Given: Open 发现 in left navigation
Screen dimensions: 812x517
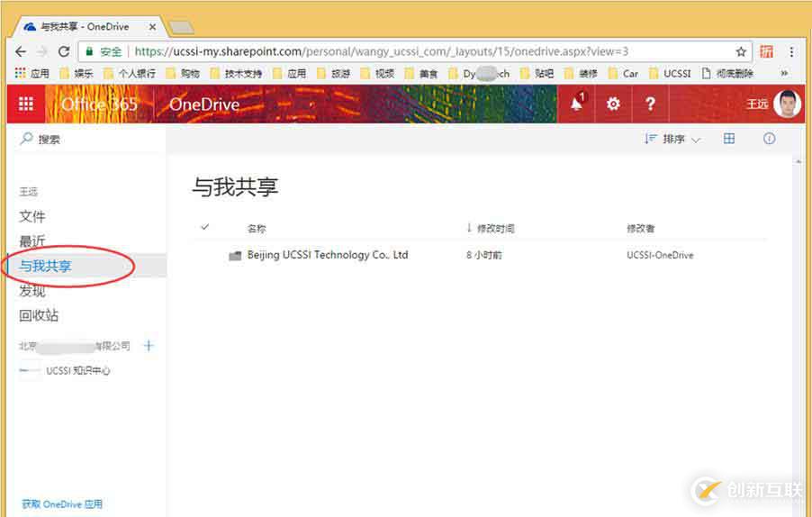Looking at the screenshot, I should (32, 291).
